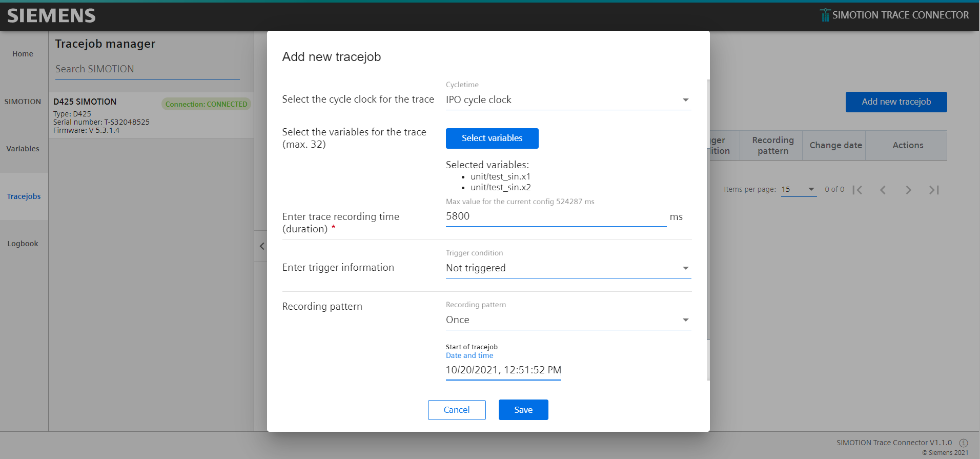Image resolution: width=980 pixels, height=459 pixels.
Task: Click the Max value for current config note
Action: (520, 202)
